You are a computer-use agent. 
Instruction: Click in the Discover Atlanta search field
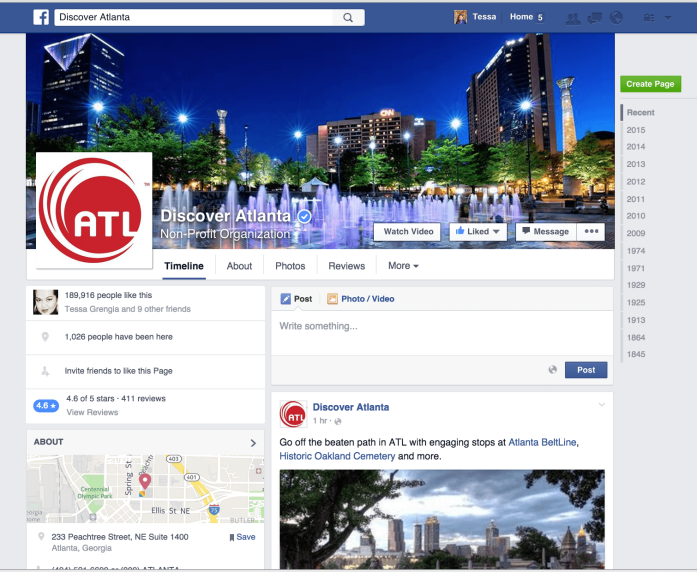(194, 17)
